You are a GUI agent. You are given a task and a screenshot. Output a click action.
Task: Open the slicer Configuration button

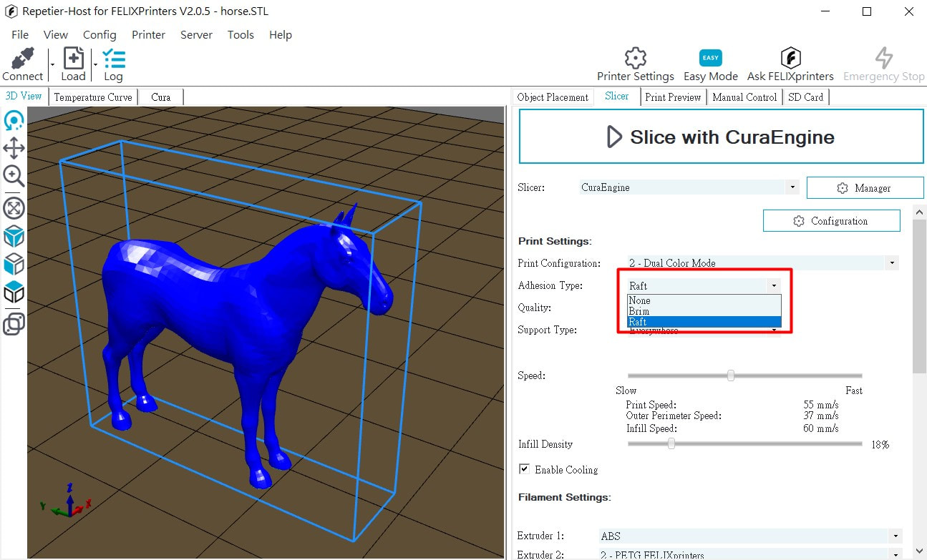(x=831, y=221)
